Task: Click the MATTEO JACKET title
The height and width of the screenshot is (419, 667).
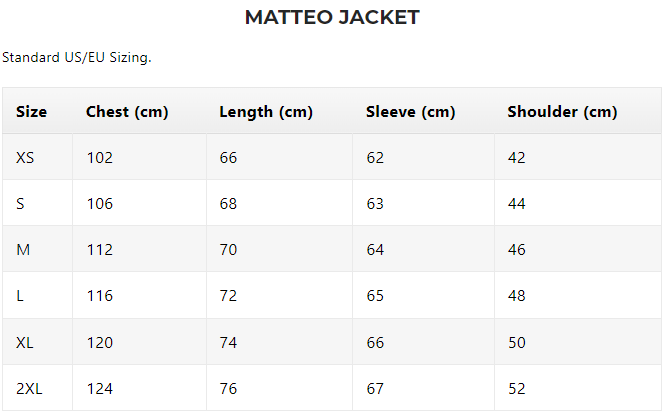Action: click(332, 17)
